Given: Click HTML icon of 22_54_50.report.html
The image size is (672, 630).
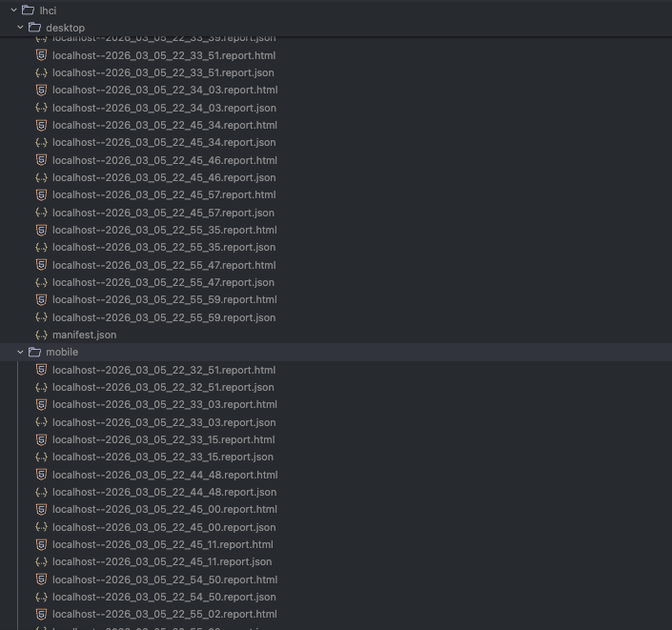Looking at the screenshot, I should [41, 579].
